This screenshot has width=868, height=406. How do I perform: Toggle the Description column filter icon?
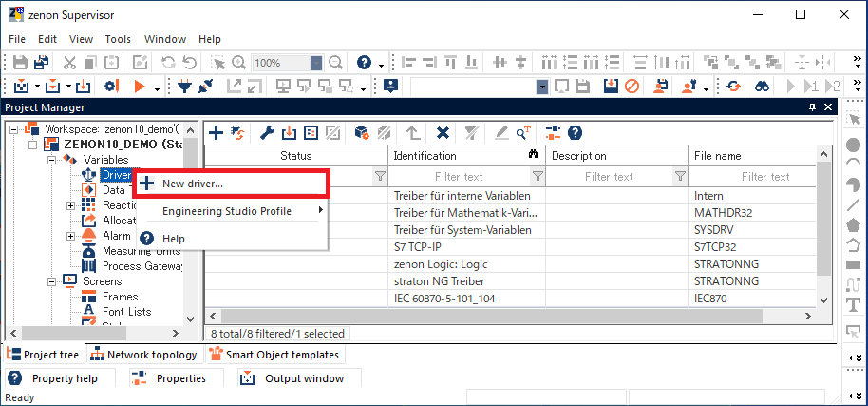pos(680,176)
